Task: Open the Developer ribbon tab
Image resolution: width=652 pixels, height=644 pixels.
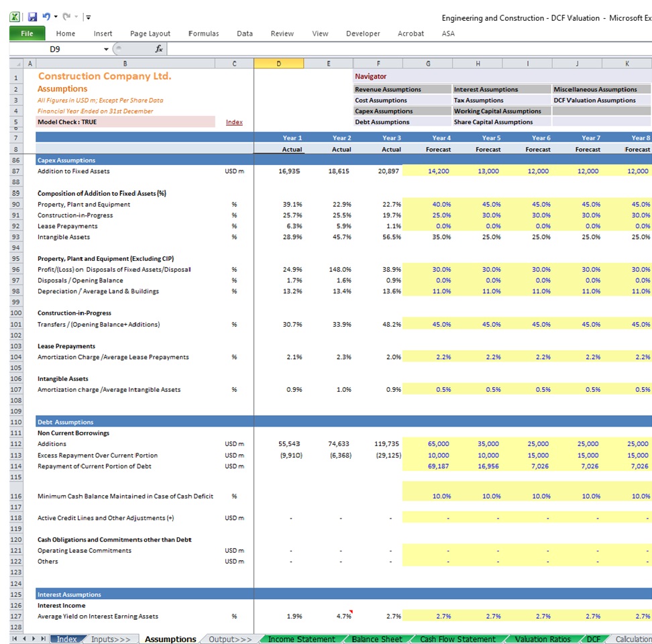Action: (x=363, y=34)
